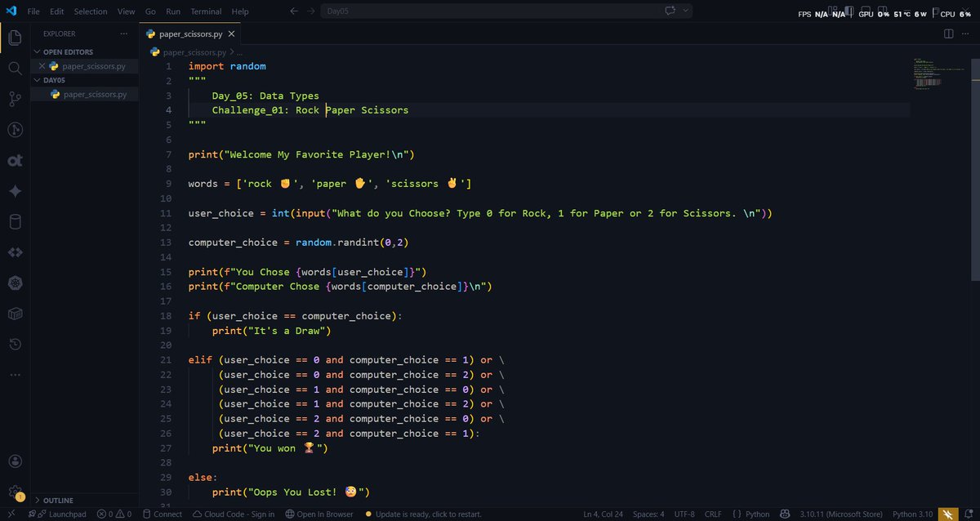Click the Cloud Code icon in activity bar

[15, 252]
